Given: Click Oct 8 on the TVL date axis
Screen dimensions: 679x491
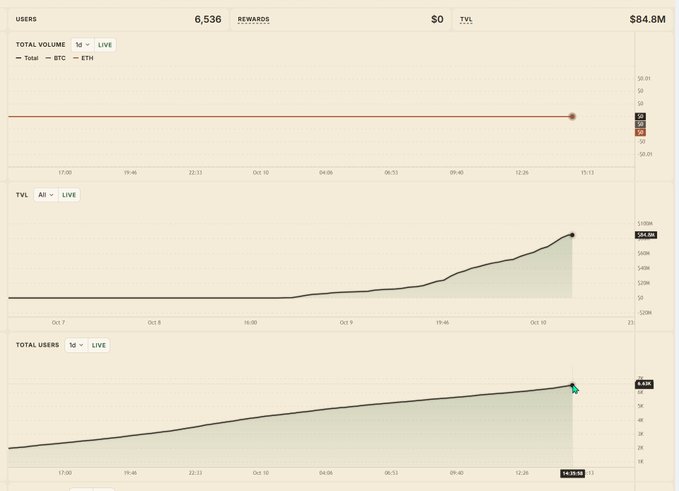Looking at the screenshot, I should coord(154,323).
